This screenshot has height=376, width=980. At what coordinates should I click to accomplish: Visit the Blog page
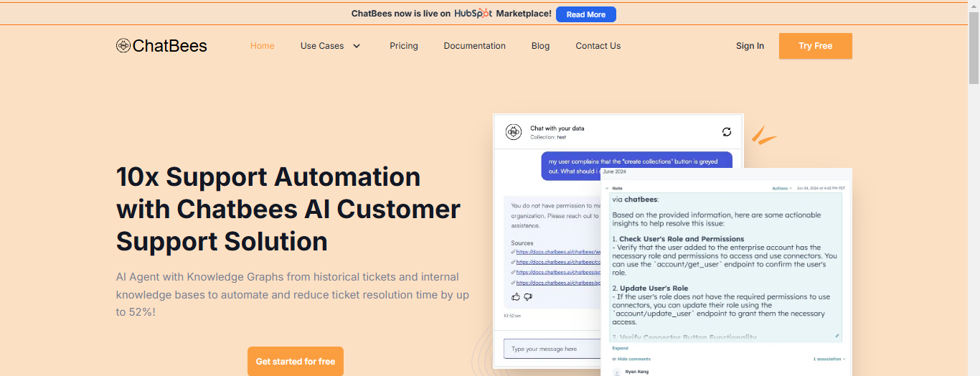[x=540, y=46]
